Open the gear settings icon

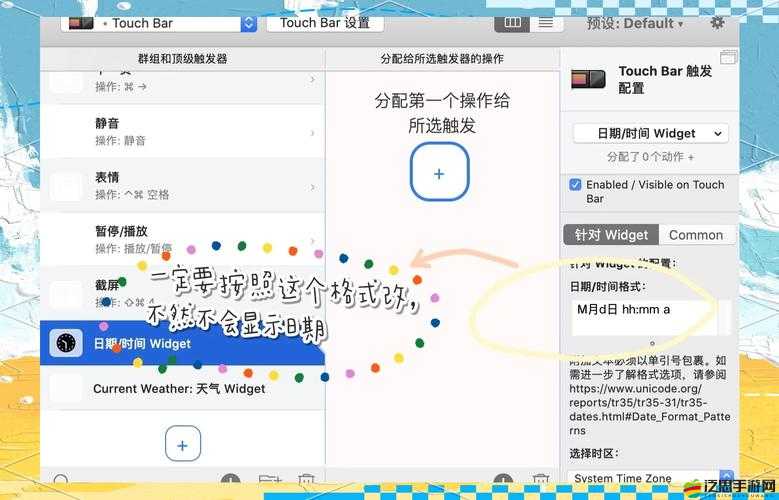(717, 23)
